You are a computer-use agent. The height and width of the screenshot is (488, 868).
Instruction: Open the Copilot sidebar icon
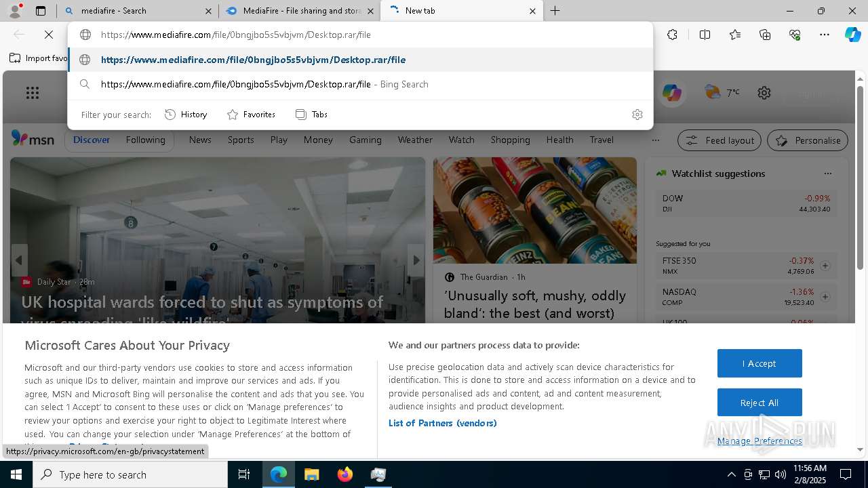[x=852, y=35]
